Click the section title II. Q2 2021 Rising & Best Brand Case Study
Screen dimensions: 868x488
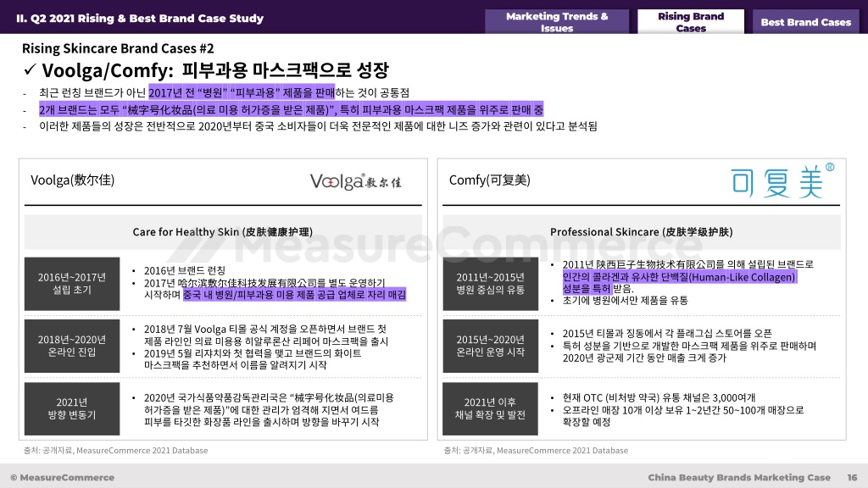(x=140, y=19)
